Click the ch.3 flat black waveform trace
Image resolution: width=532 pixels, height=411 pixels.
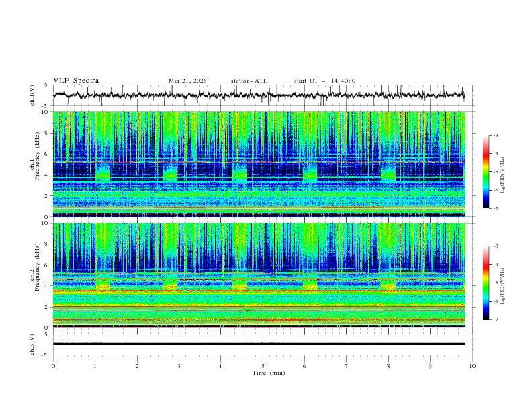pos(259,344)
